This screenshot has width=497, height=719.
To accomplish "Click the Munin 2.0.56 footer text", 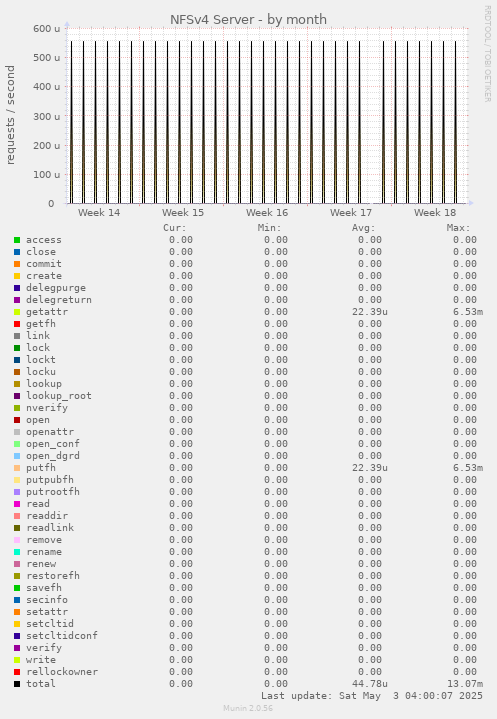I will (x=248, y=708).
